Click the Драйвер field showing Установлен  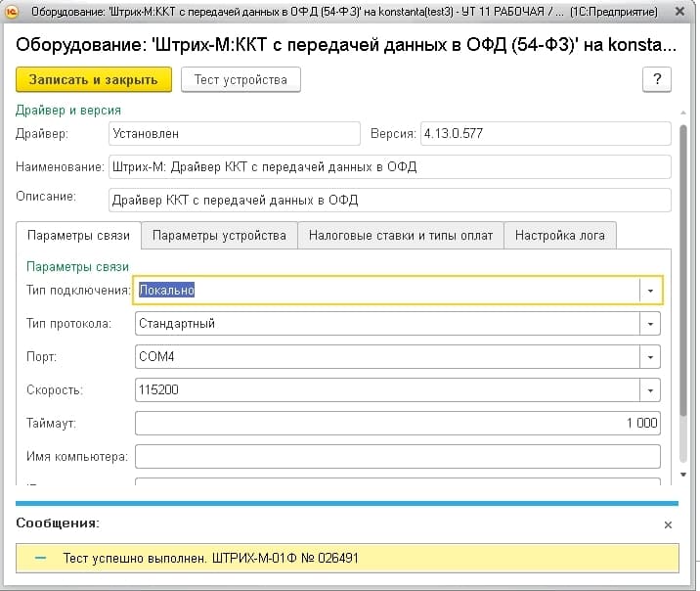click(235, 134)
